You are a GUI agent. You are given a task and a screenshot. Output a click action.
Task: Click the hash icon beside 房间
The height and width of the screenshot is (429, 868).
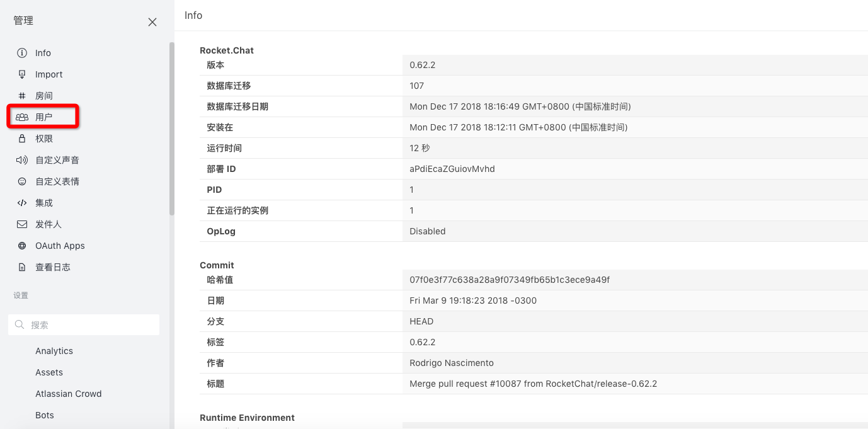[x=22, y=96]
